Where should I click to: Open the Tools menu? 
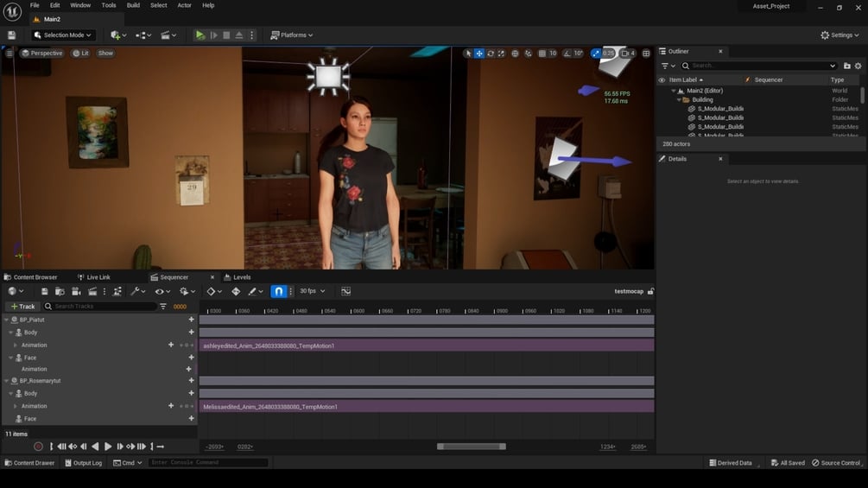point(109,5)
